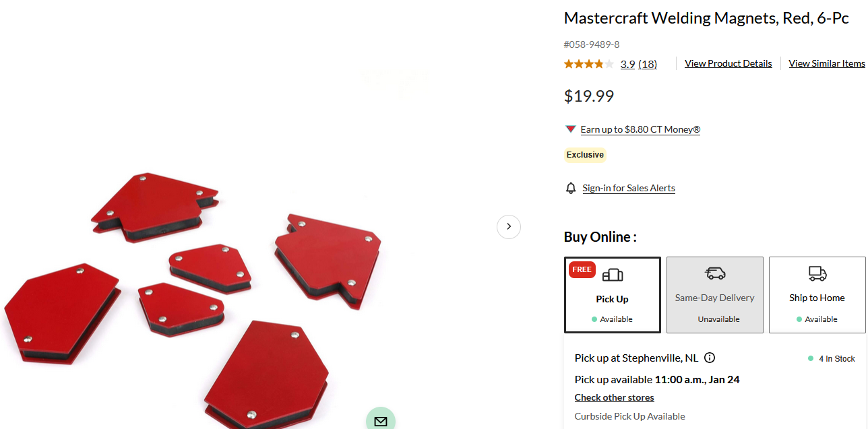Open View Similar Items link
The image size is (868, 429).
tap(827, 63)
